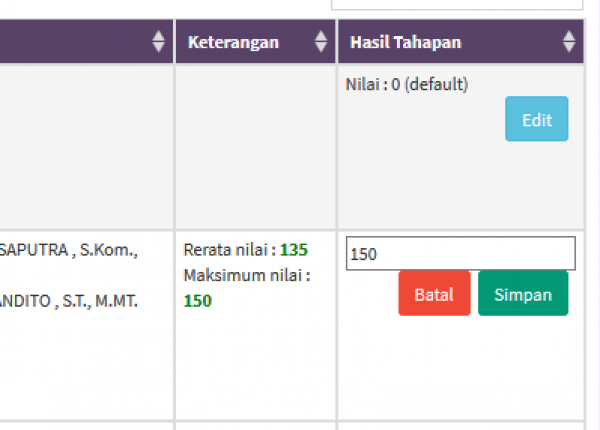Toggle sort arrows on the leftmost unlabeled column

coord(158,41)
